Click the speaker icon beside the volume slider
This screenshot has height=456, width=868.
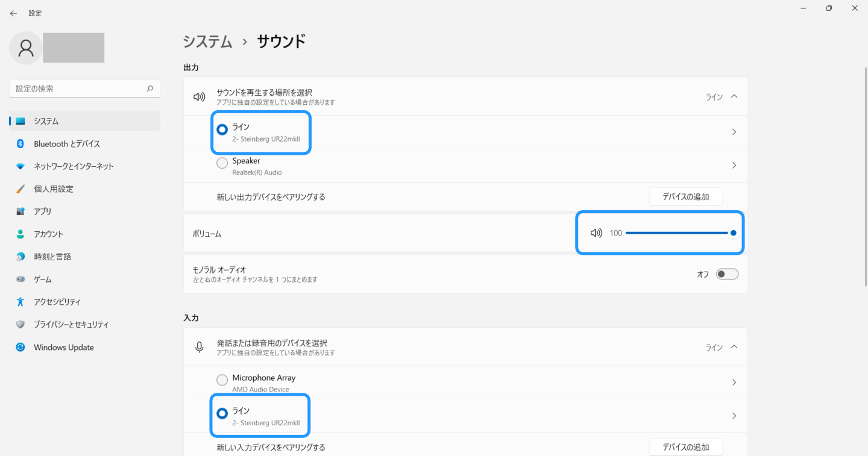pos(596,233)
